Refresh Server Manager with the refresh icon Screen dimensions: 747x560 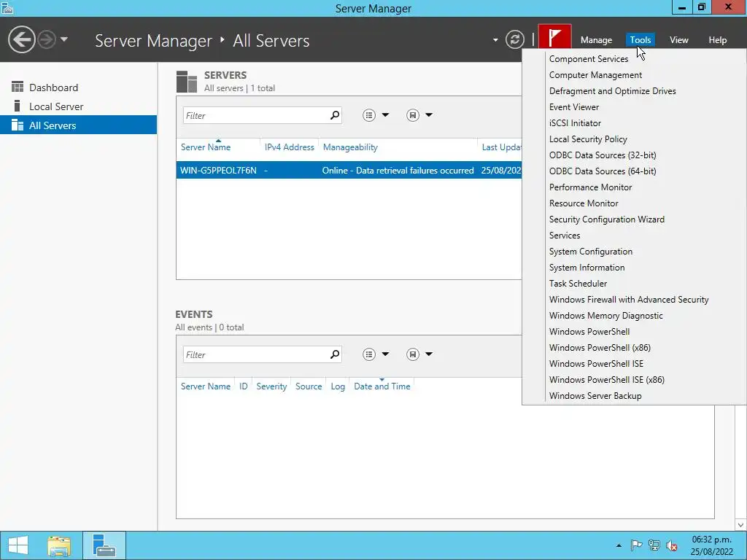pos(514,39)
